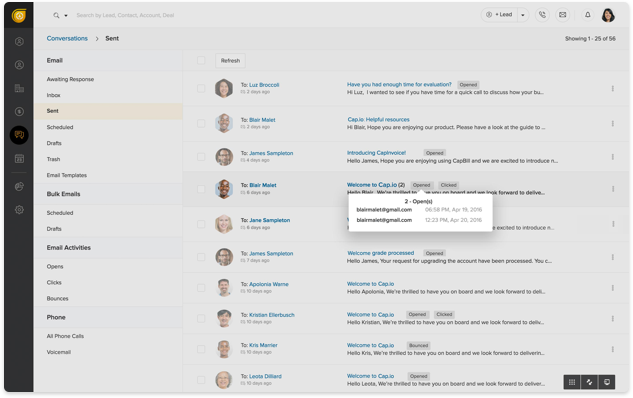Open Opens under Email Activities
This screenshot has width=633, height=398.
55,266
